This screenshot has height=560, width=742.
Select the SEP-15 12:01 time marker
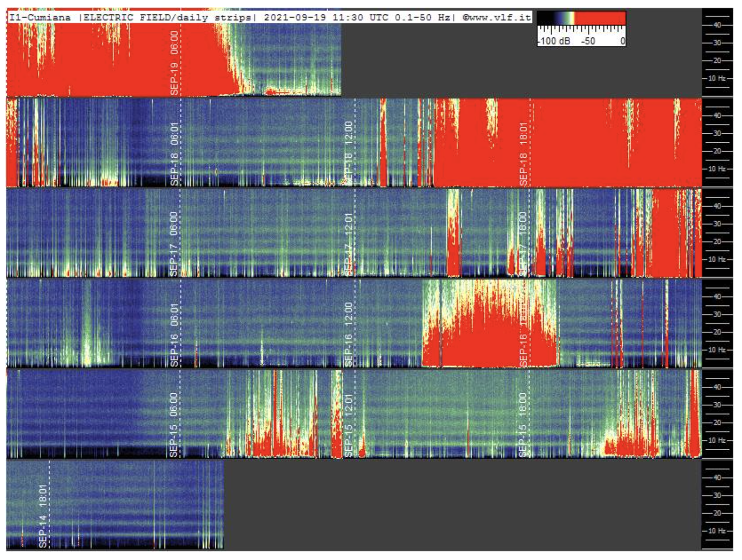[349, 425]
